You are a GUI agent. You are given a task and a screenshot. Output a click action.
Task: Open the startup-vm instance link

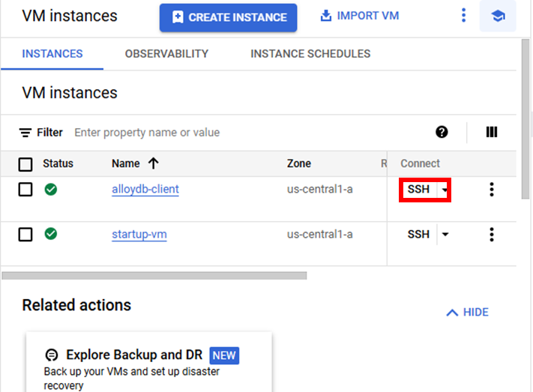click(x=139, y=235)
